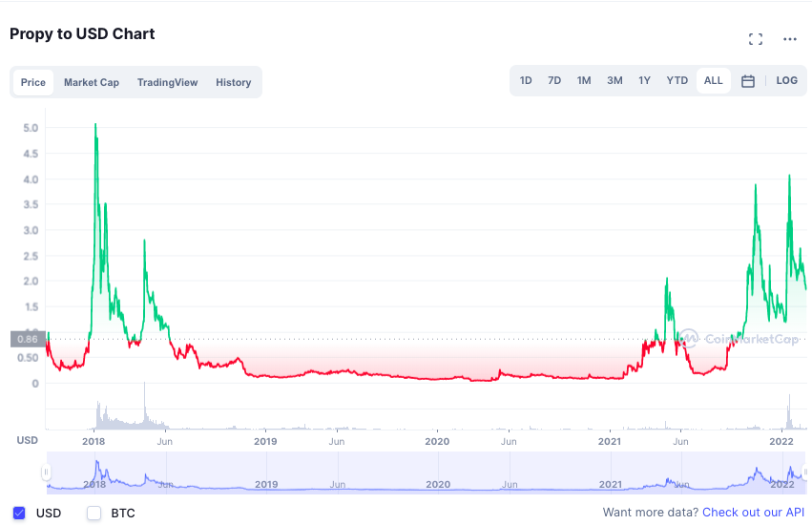Select the ALL time range
The height and width of the screenshot is (525, 812).
(713, 80)
